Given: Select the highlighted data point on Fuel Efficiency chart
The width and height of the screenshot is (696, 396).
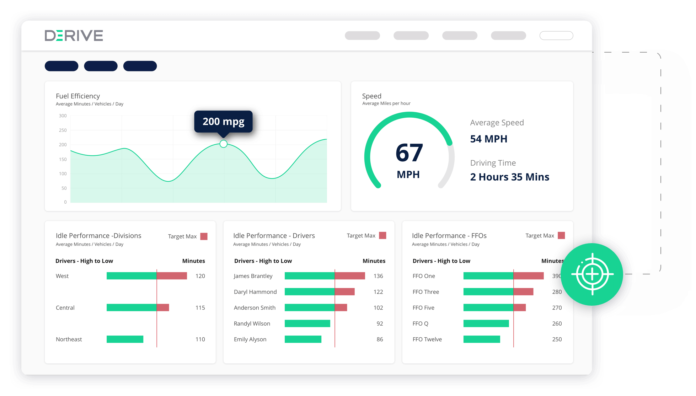Looking at the screenshot, I should 223,144.
